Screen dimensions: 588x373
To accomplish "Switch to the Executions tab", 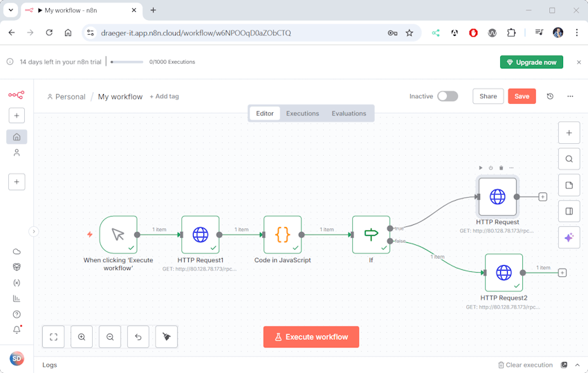I will (302, 113).
